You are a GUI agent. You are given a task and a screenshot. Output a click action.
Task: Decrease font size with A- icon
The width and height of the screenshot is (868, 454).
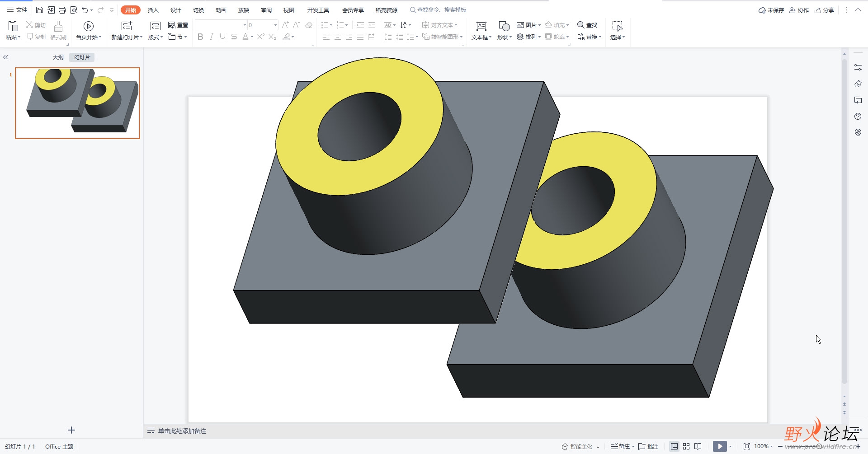pos(297,25)
